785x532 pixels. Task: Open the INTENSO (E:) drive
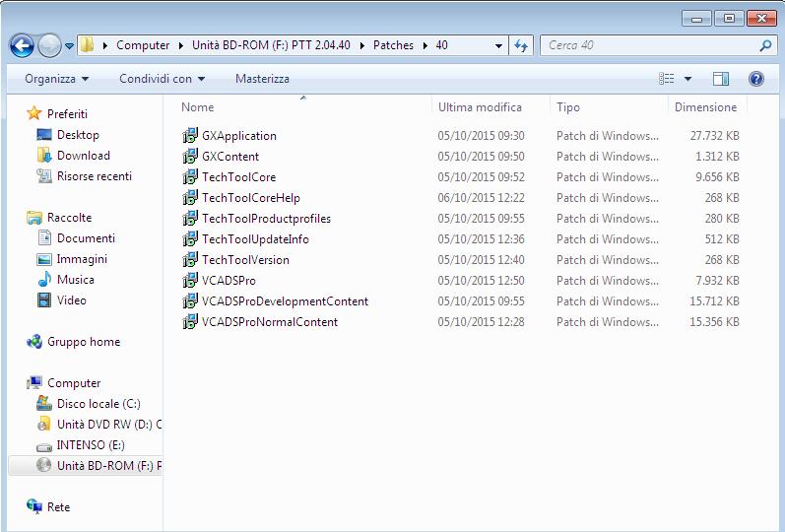[90, 445]
